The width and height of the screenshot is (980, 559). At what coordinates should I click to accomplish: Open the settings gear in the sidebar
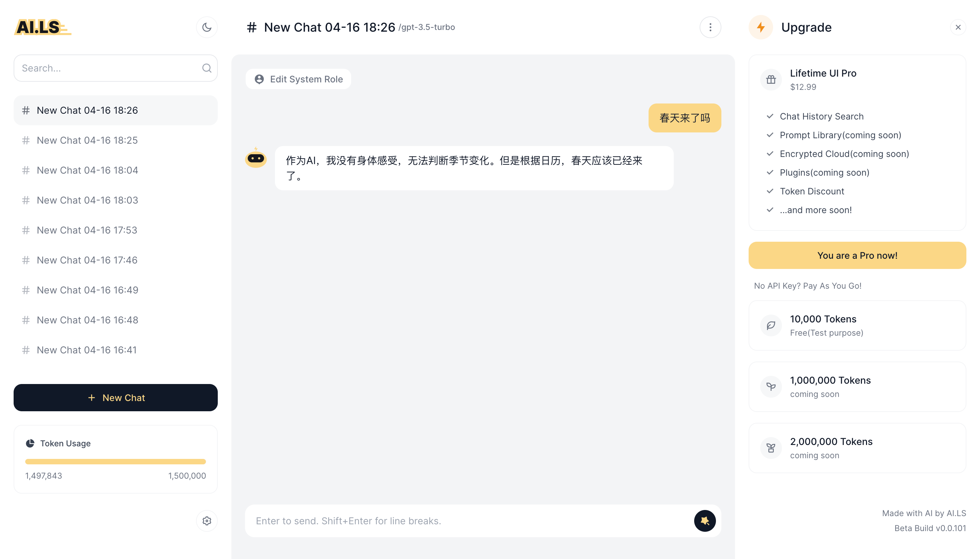207,521
